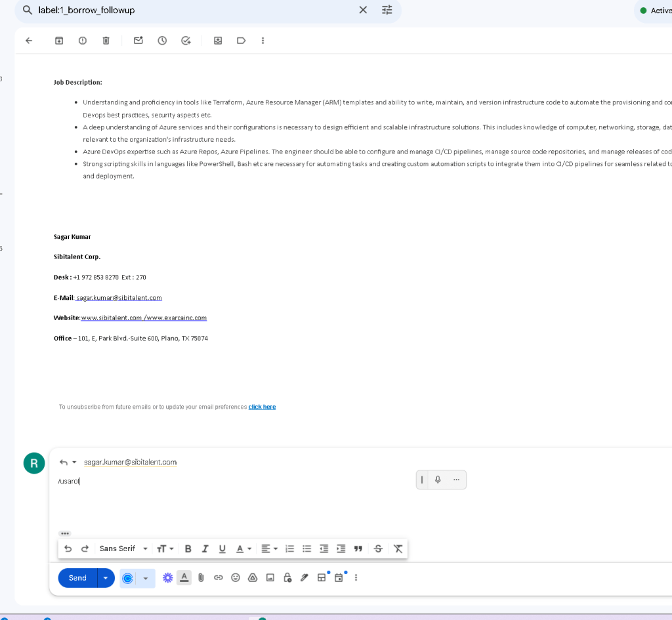Set up a meeting time icon
The height and width of the screenshot is (620, 672).
click(339, 578)
